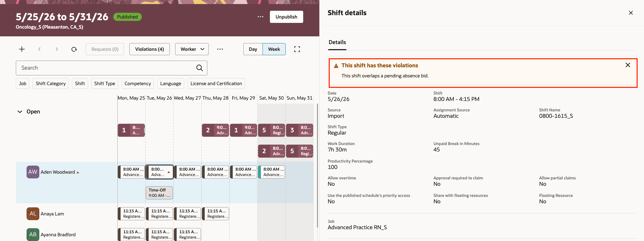Open Violations (4) list
644x241 pixels.
pyautogui.click(x=150, y=49)
